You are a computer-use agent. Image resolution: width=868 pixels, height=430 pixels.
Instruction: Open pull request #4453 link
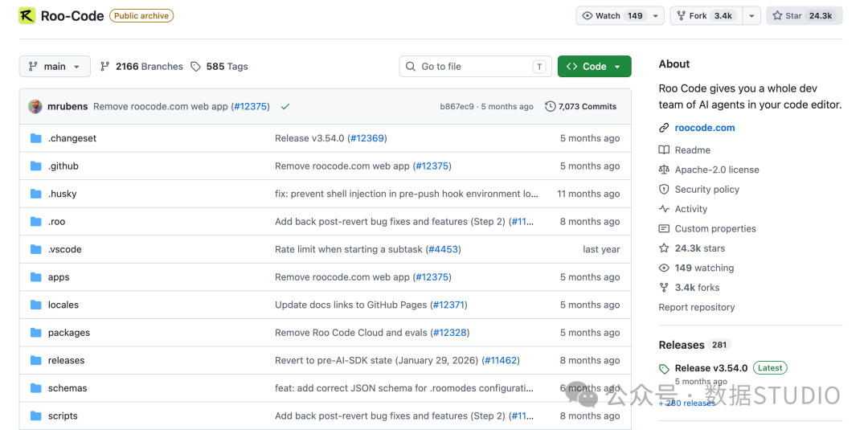coord(444,249)
